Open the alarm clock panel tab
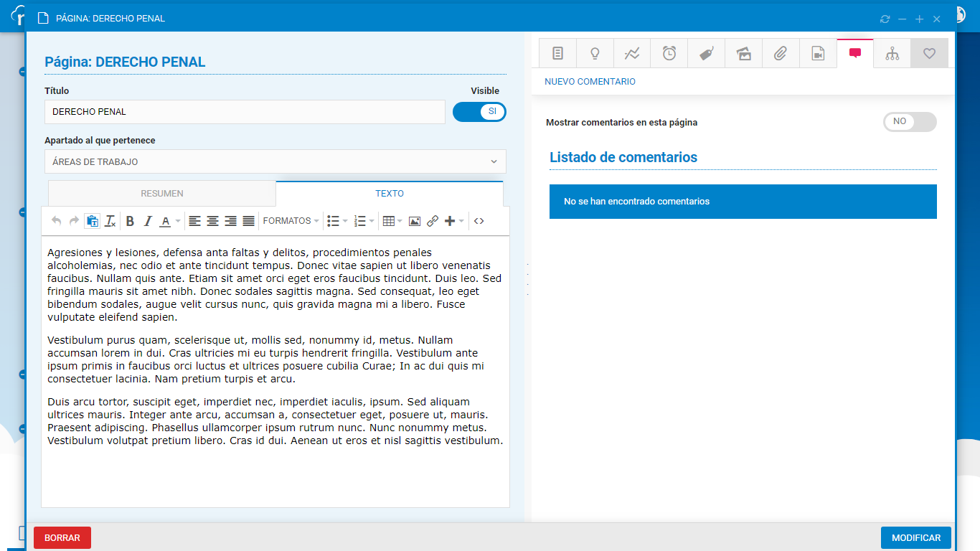This screenshot has width=980, height=551. point(669,54)
